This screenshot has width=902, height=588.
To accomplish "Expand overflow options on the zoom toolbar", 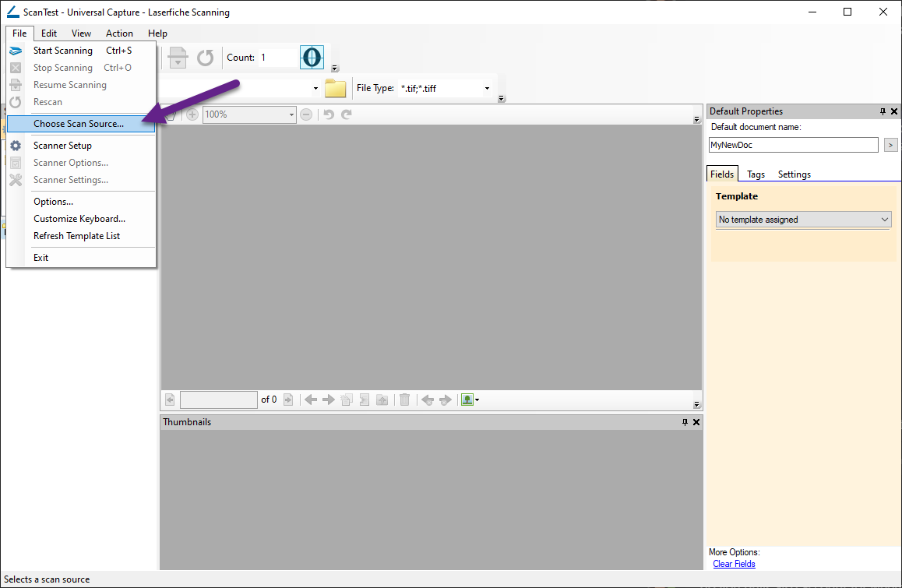I will [x=696, y=120].
